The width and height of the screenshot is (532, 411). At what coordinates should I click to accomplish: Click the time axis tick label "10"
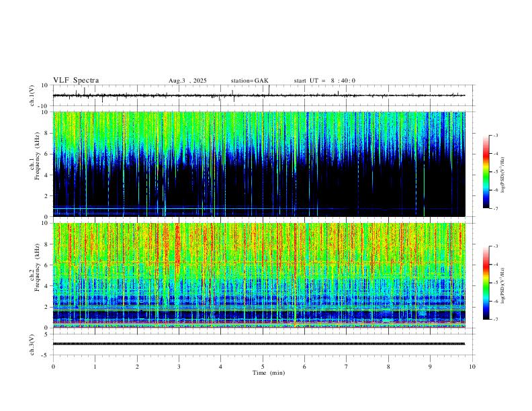[472, 367]
